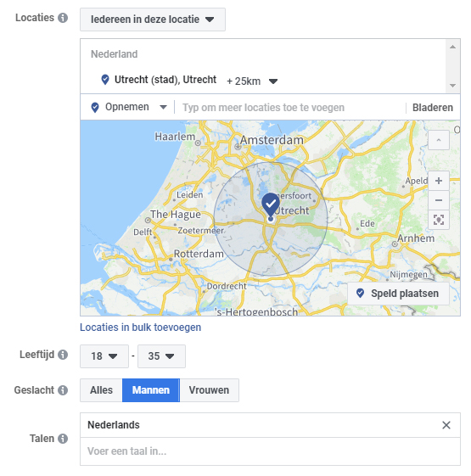Click the Bladeren button
This screenshot has height=476, width=471.
click(x=433, y=108)
